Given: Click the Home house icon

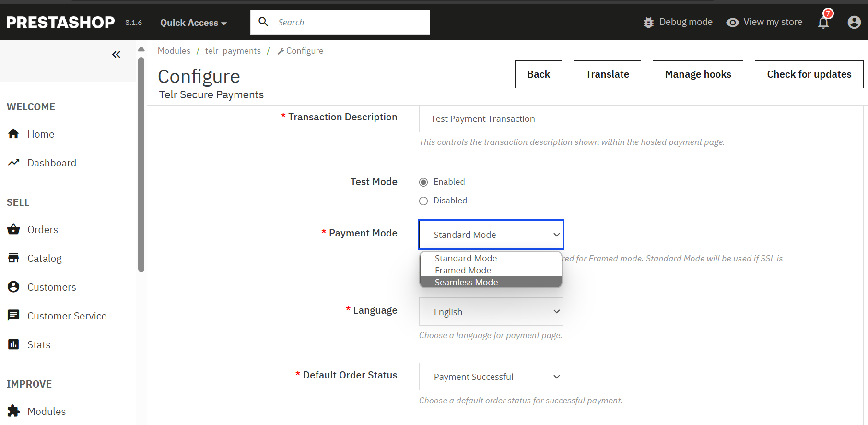Looking at the screenshot, I should 13,134.
